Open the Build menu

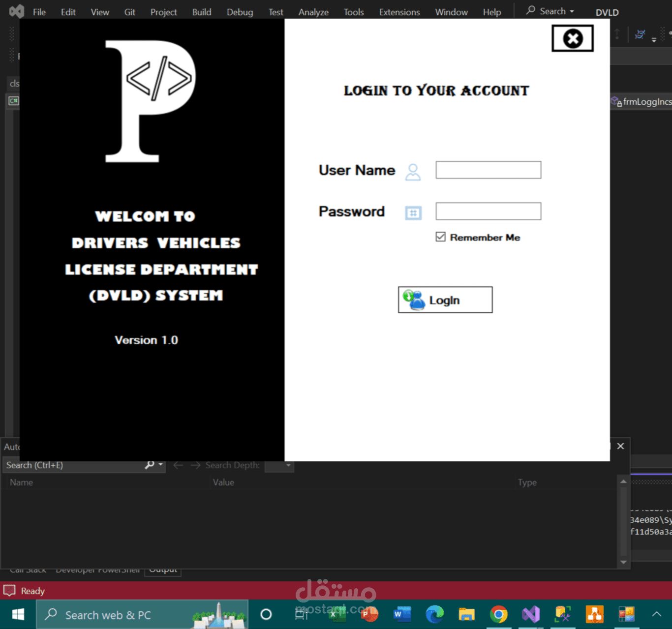202,12
